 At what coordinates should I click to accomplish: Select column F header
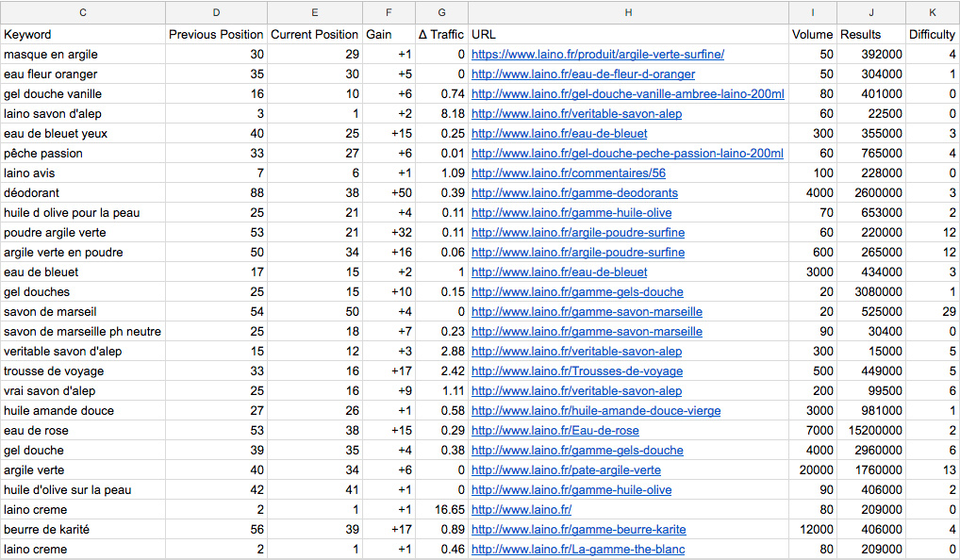click(x=389, y=12)
